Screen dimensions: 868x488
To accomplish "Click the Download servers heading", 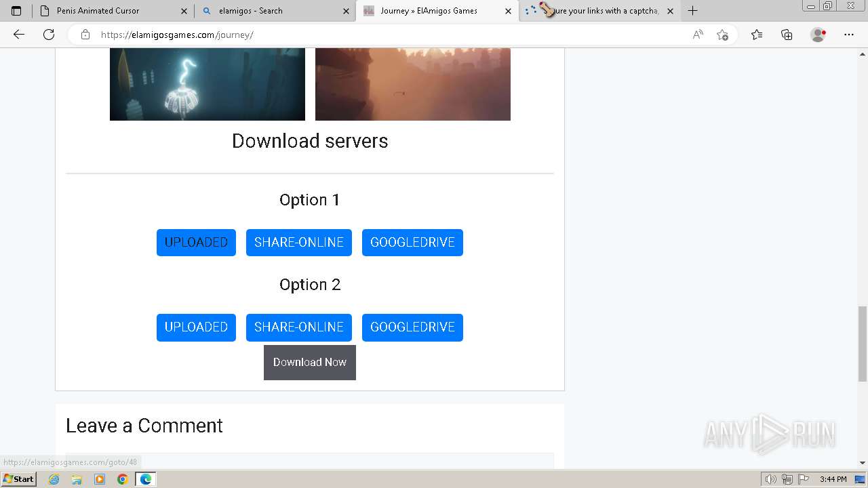I will (x=310, y=141).
